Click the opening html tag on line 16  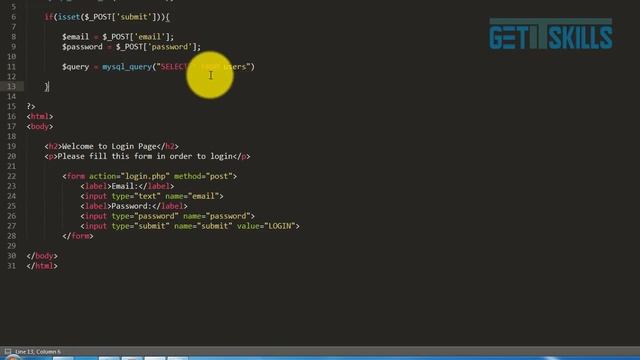pos(40,117)
